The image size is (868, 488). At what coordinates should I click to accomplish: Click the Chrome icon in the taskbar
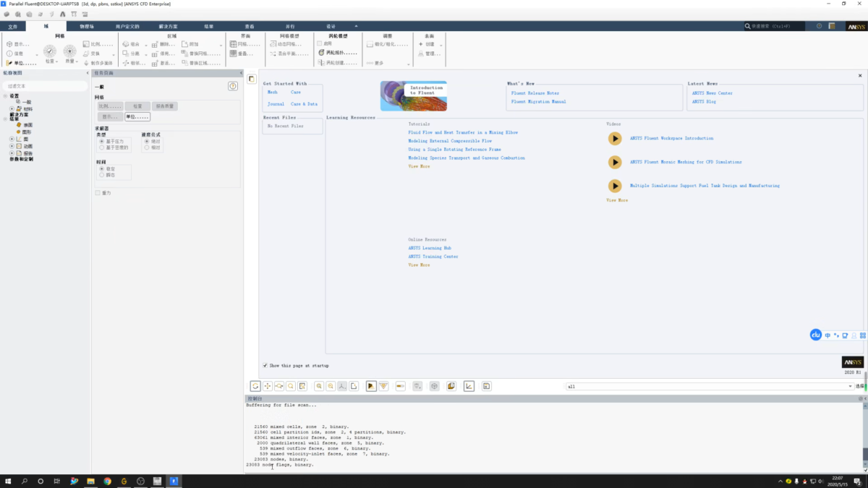[x=107, y=481]
